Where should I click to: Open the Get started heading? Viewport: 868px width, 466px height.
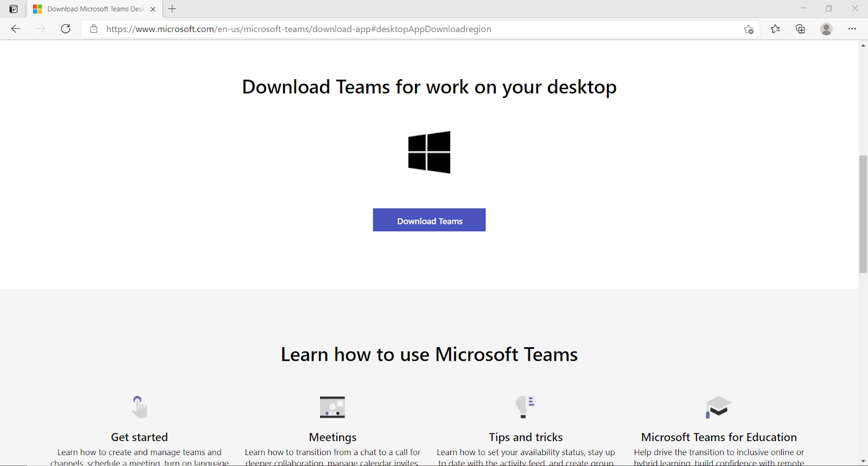point(139,437)
